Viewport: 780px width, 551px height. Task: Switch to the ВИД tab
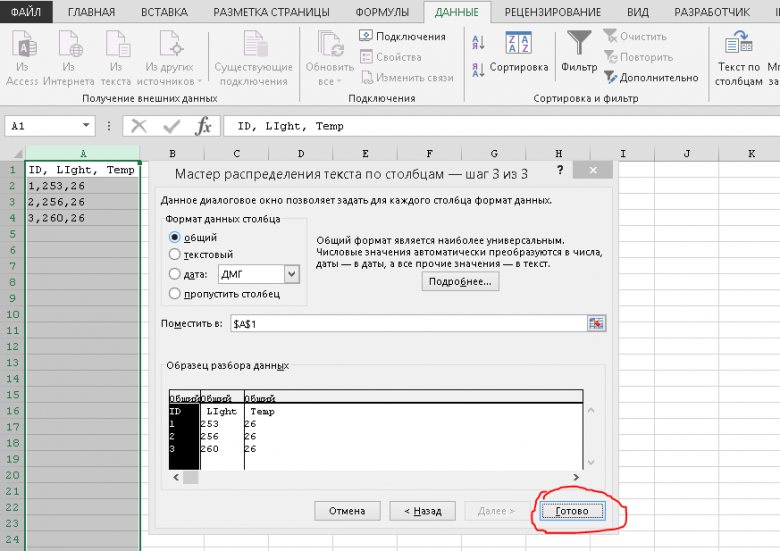point(638,12)
